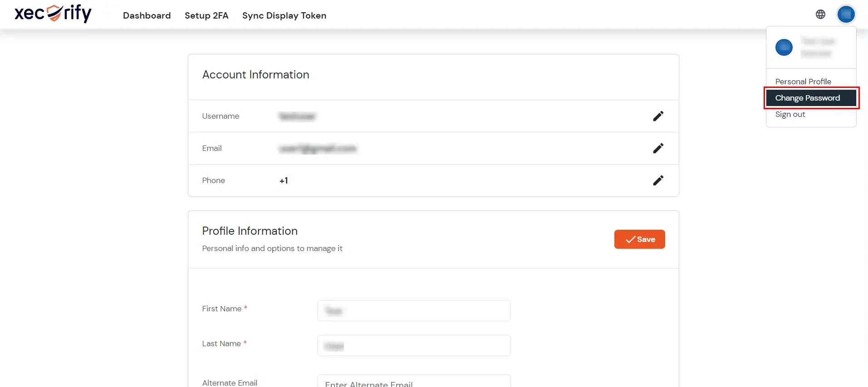Choose Change Password option

tap(811, 98)
